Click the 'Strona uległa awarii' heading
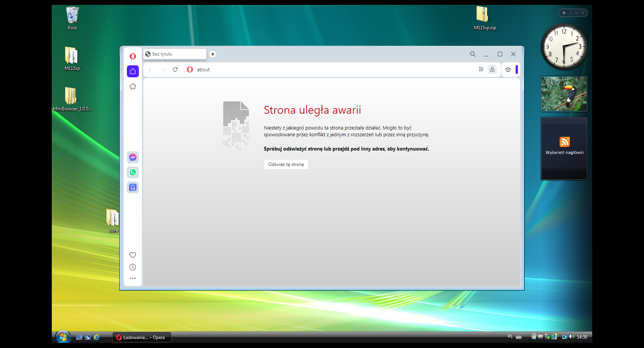The height and width of the screenshot is (348, 644). (x=312, y=110)
